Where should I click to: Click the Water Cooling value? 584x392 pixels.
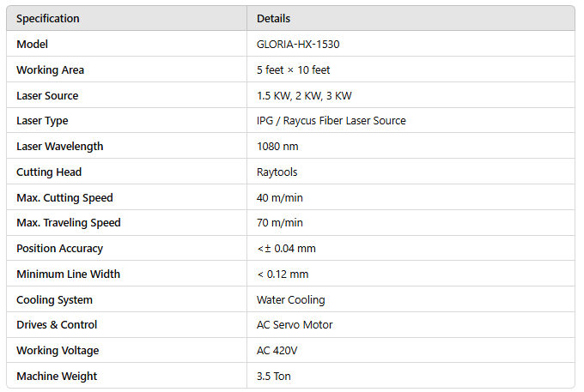pyautogui.click(x=290, y=299)
